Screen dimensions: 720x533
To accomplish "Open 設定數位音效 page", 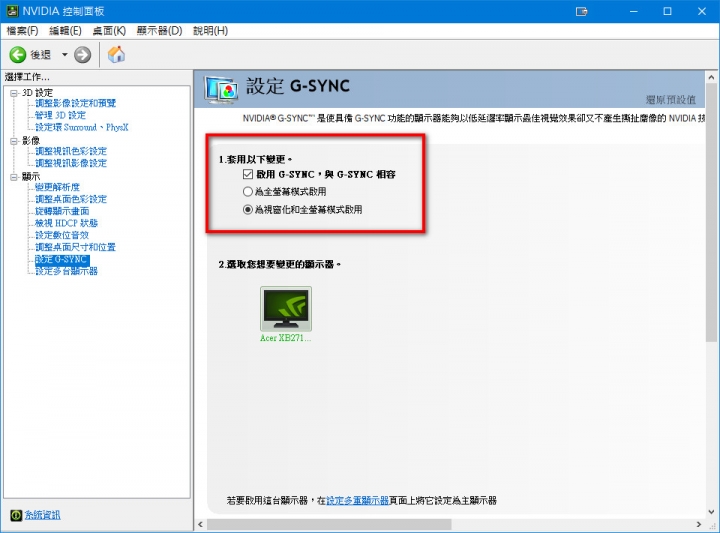I will [x=62, y=235].
